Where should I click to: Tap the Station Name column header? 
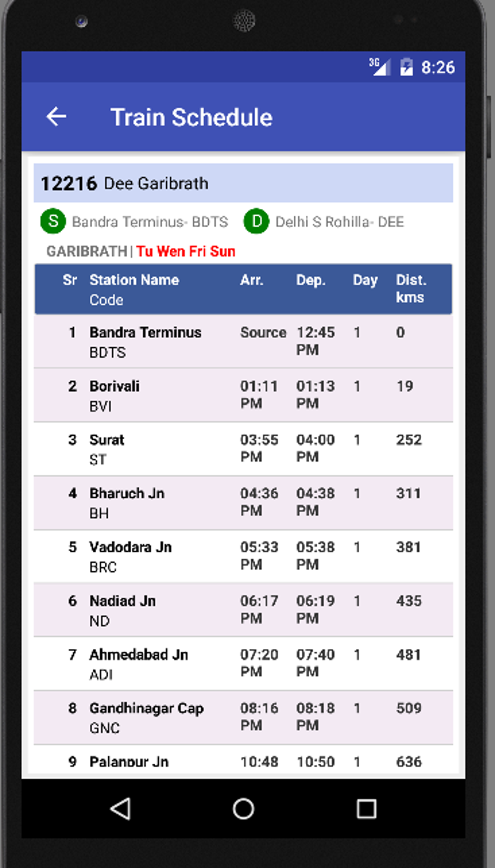click(134, 280)
